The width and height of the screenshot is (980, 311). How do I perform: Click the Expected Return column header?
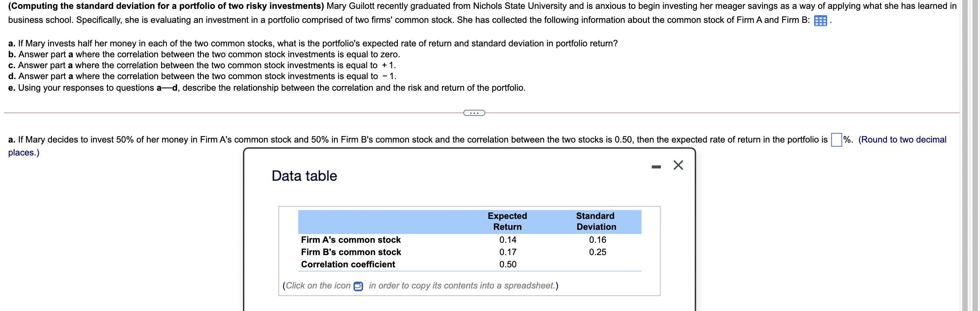click(507, 221)
